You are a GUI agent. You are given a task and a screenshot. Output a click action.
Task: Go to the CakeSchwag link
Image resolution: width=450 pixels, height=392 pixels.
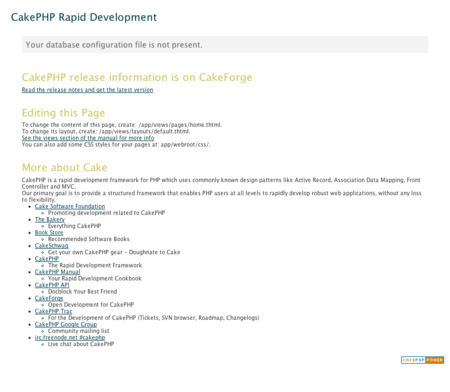pos(52,246)
